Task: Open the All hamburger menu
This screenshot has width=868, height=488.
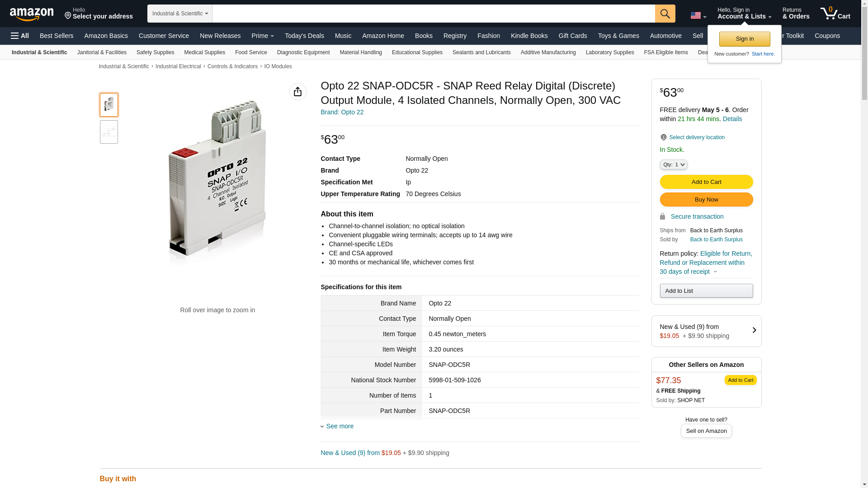Action: (x=20, y=36)
